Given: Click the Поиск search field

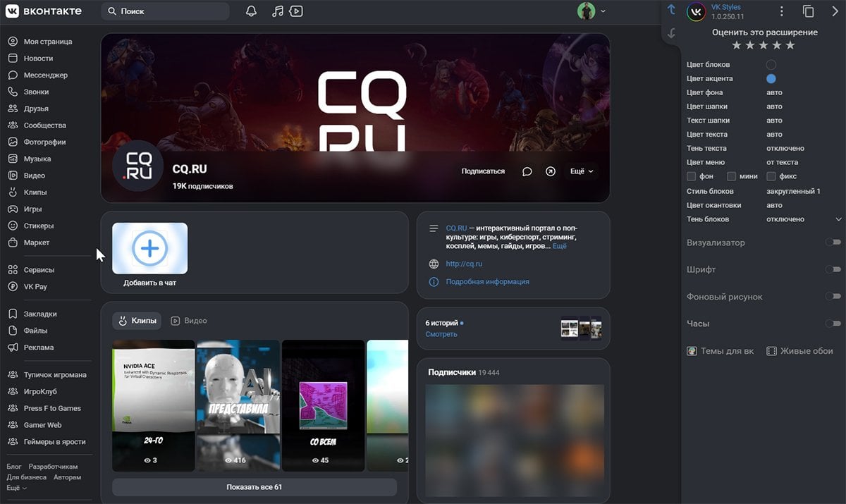Looking at the screenshot, I should (166, 12).
